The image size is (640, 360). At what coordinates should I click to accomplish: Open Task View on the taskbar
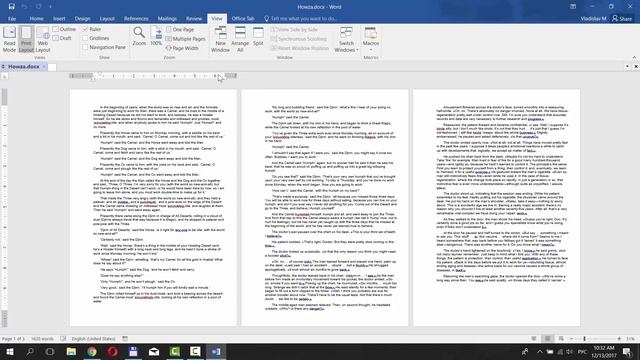point(50,351)
